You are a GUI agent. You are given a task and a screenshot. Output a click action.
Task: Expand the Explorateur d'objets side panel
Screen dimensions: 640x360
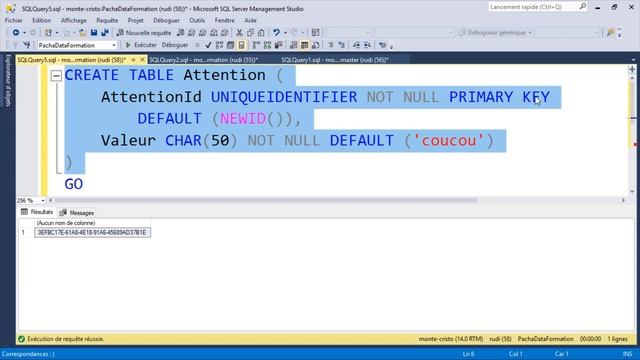click(8, 80)
